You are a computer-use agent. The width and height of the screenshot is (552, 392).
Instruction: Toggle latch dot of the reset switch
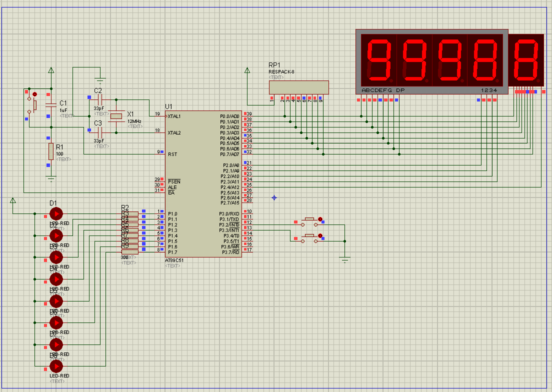click(x=34, y=94)
